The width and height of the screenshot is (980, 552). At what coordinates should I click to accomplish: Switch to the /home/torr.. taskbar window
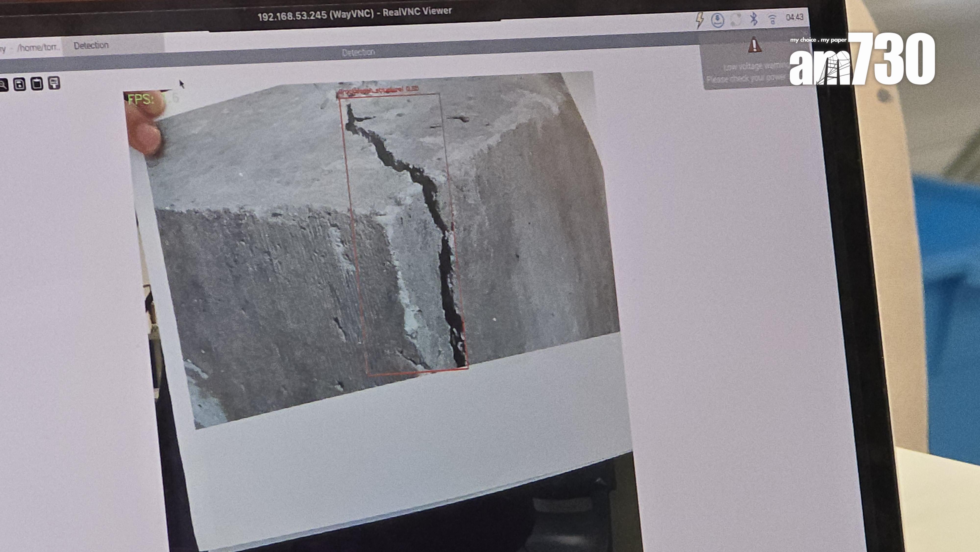click(38, 48)
